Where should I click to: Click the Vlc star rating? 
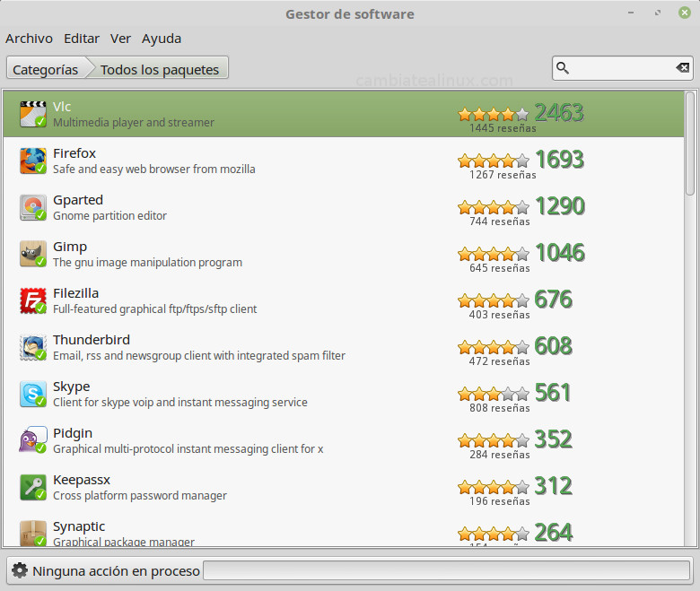[494, 115]
